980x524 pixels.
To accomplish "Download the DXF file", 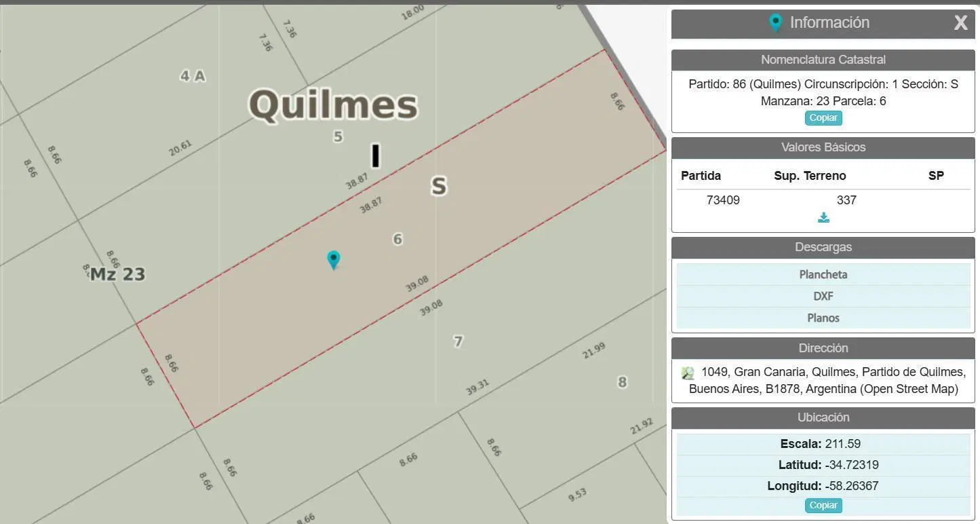I will [823, 296].
